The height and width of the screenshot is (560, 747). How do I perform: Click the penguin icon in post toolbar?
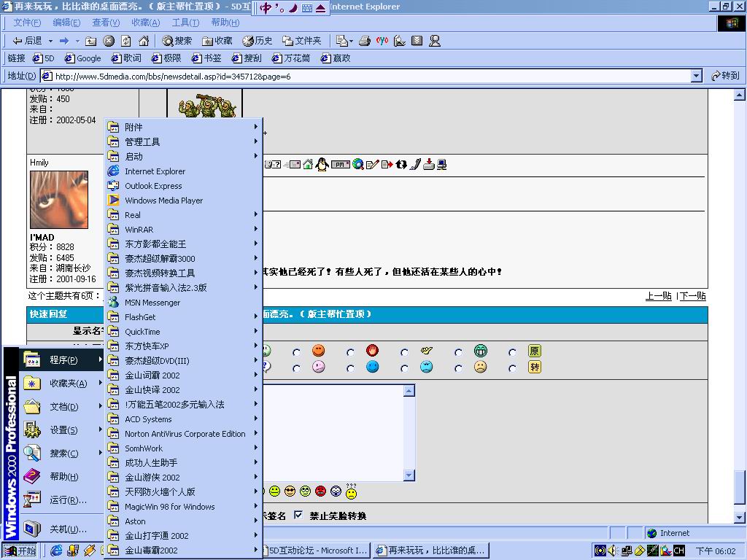click(x=322, y=165)
